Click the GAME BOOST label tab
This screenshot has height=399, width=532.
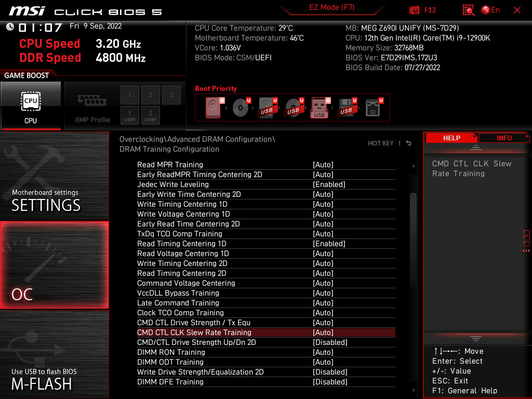(x=26, y=75)
